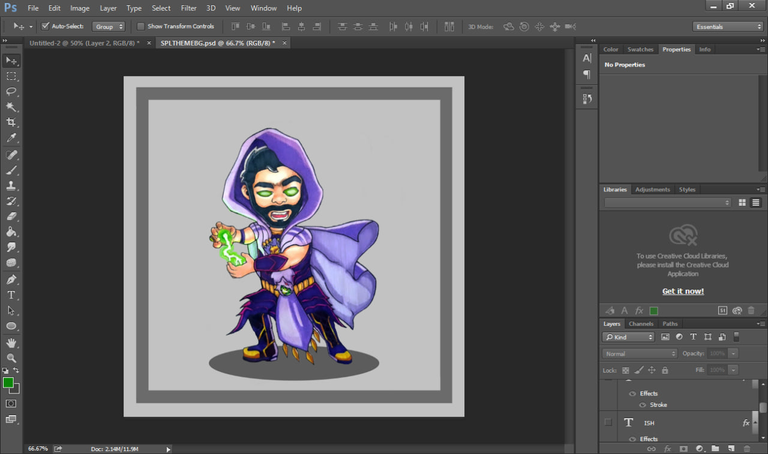Close the SPLTHEMEBG.psd document tab

click(x=284, y=43)
